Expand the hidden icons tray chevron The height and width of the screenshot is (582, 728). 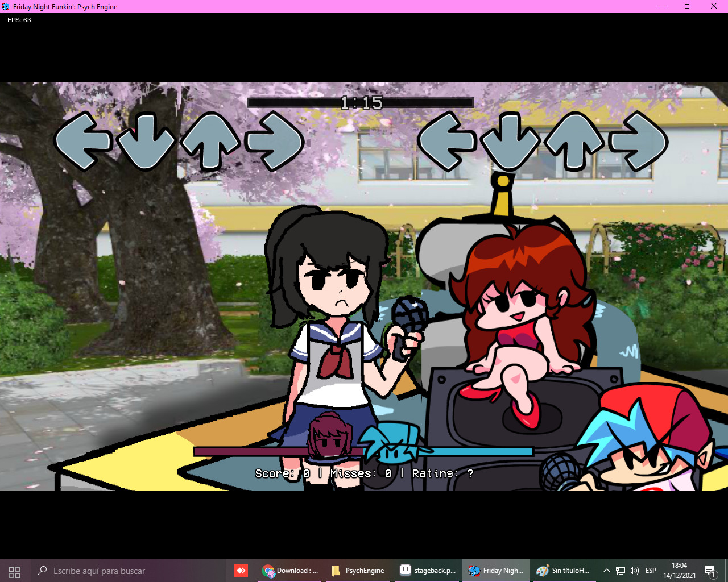coord(606,571)
